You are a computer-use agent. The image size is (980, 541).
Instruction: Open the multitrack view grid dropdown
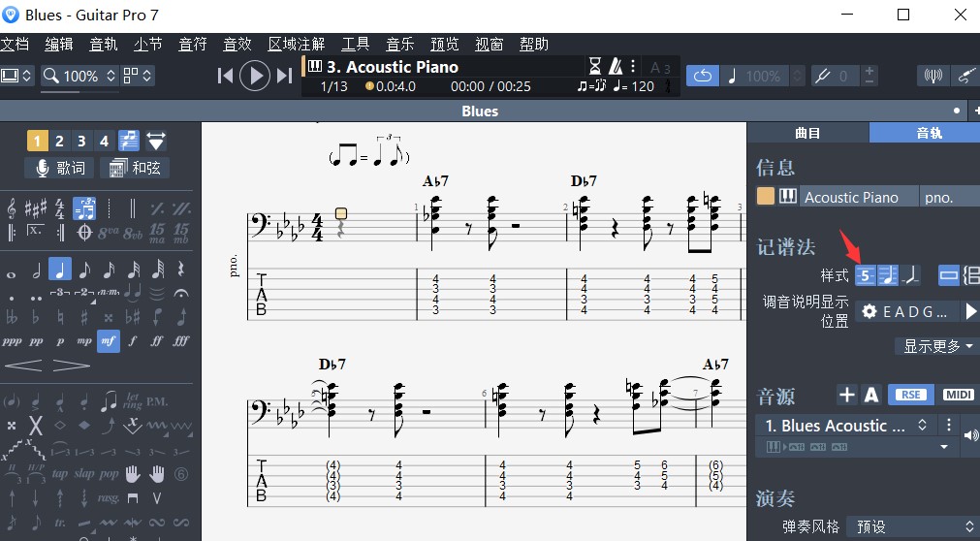tap(138, 76)
